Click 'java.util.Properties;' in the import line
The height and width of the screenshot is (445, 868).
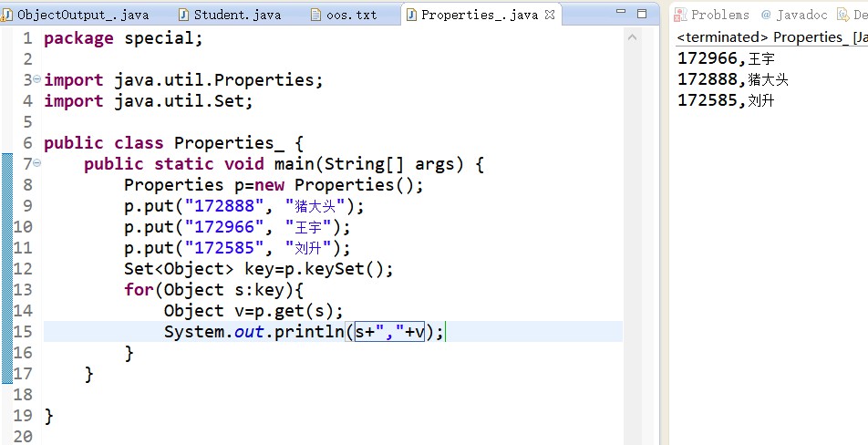[x=219, y=80]
